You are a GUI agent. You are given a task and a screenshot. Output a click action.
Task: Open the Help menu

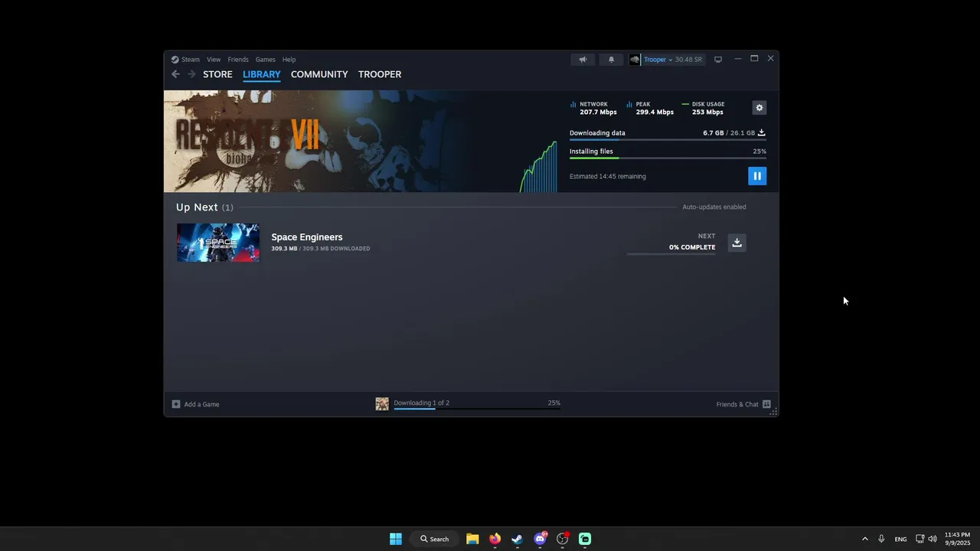click(x=289, y=59)
